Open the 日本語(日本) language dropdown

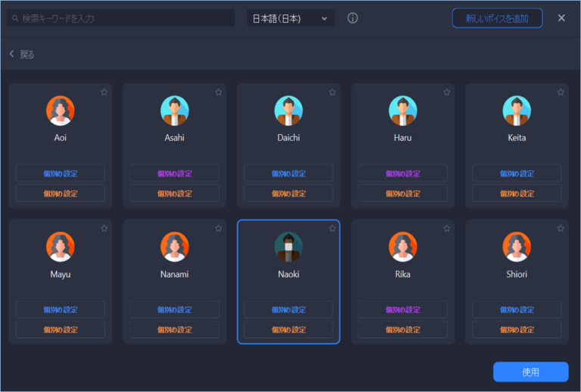click(x=290, y=18)
